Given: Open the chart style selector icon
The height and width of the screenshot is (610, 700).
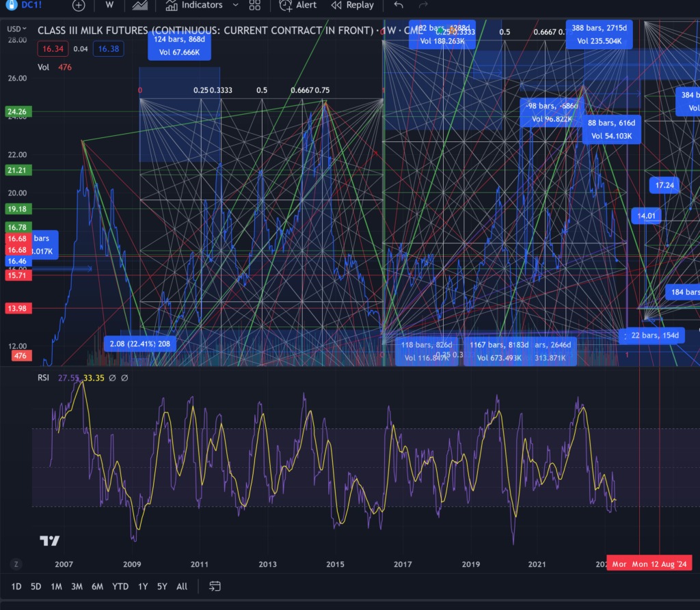Looking at the screenshot, I should point(140,5).
